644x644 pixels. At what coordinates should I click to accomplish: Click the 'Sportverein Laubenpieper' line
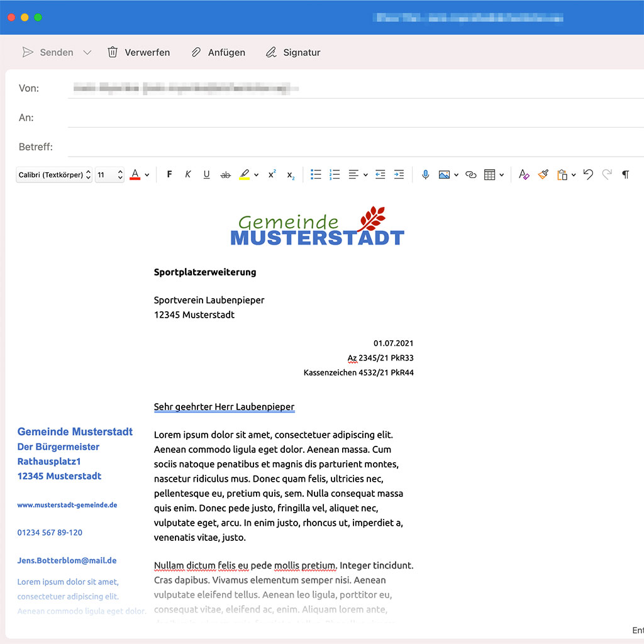tap(209, 300)
